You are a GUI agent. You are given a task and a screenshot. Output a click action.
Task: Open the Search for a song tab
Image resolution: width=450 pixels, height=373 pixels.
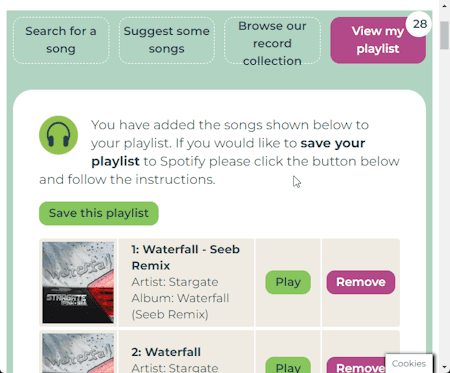coord(61,40)
